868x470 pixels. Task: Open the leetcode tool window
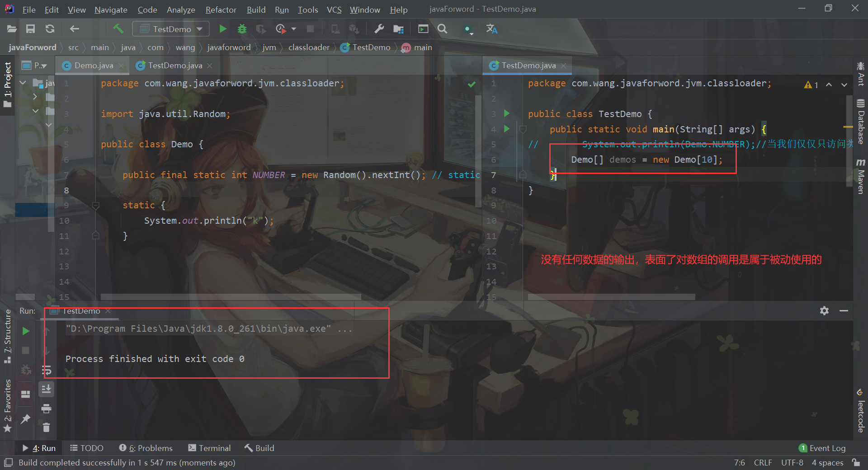861,410
